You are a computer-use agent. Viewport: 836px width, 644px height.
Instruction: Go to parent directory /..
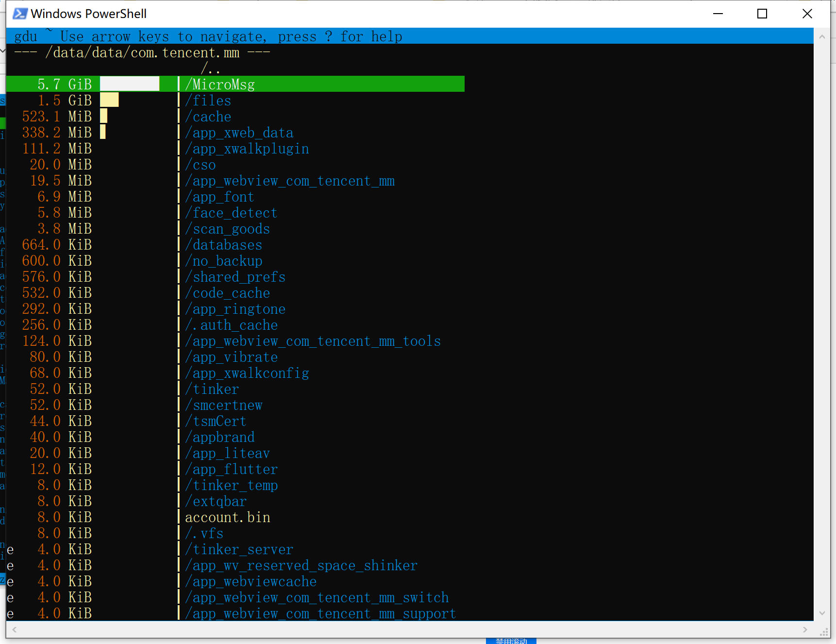click(x=211, y=68)
